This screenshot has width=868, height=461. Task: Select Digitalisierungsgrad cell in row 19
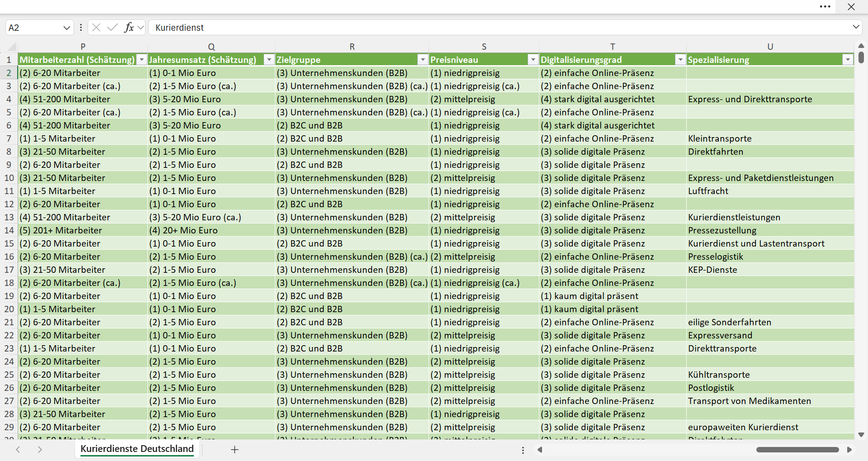click(613, 296)
